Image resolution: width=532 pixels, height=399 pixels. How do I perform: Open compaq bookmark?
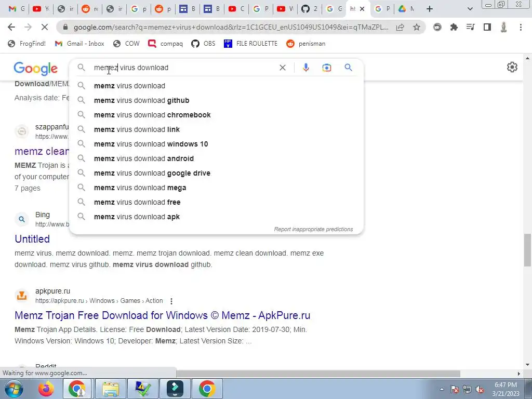pos(166,44)
